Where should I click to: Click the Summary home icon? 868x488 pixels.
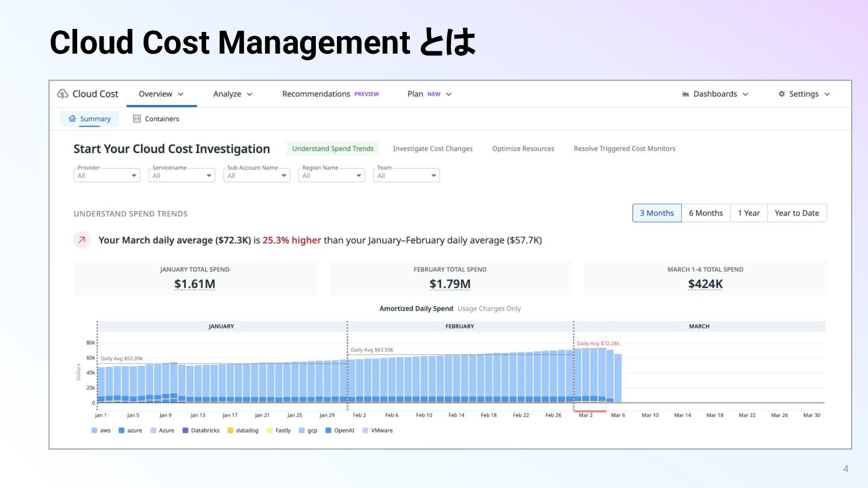coord(72,119)
